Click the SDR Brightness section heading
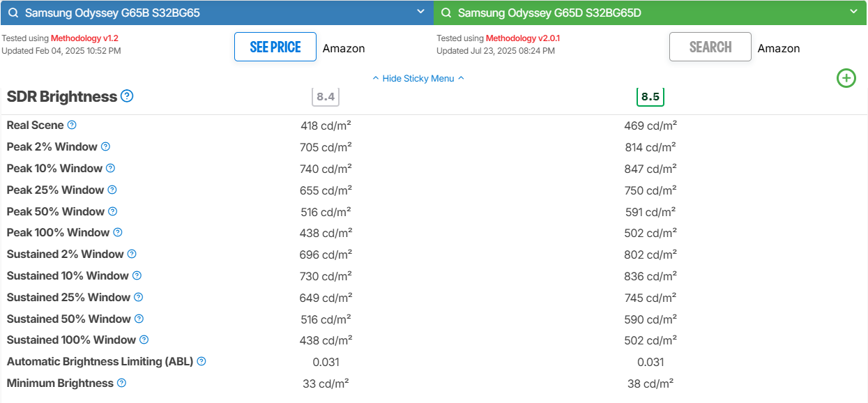The image size is (868, 403). (x=62, y=97)
